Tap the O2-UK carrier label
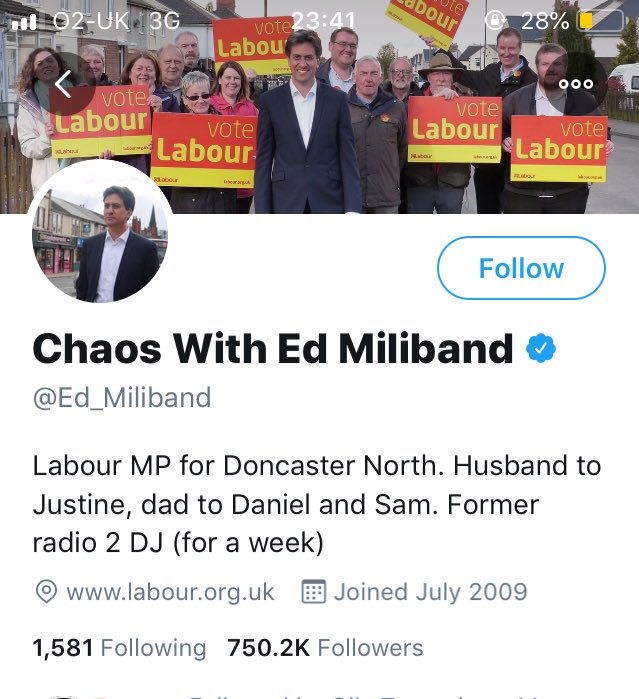The height and width of the screenshot is (699, 639). (x=92, y=20)
